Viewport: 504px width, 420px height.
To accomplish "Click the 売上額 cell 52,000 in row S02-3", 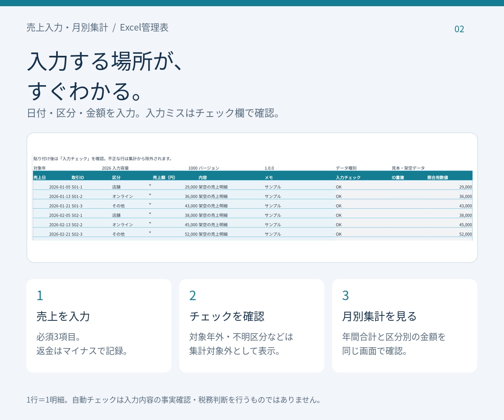I will tap(191, 234).
